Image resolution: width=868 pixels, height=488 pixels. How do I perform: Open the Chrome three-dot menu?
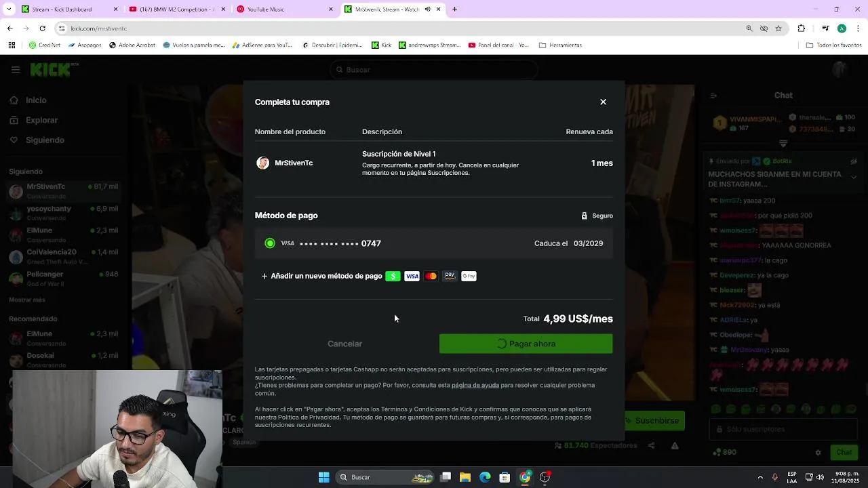pos(858,28)
